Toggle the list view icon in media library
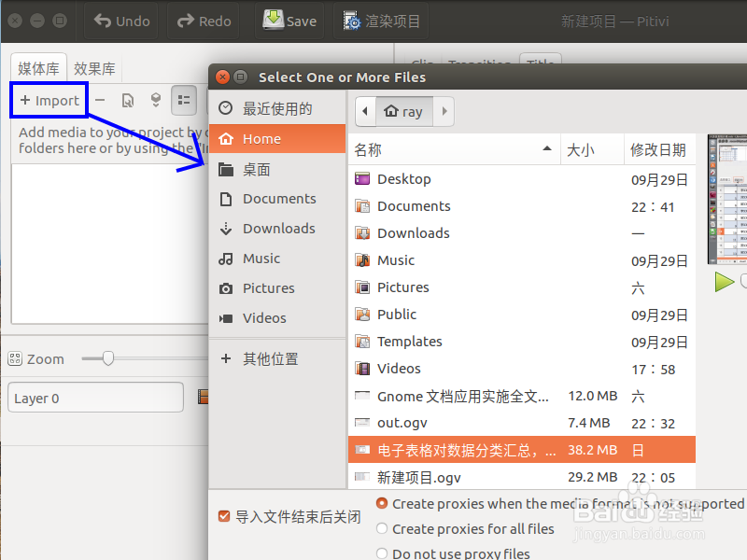This screenshot has height=560, width=747. pyautogui.click(x=184, y=101)
